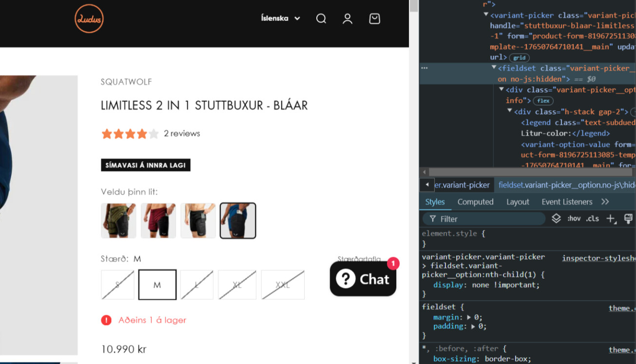Click the Ludus logo in the header
This screenshot has width=636, height=364.
click(89, 19)
